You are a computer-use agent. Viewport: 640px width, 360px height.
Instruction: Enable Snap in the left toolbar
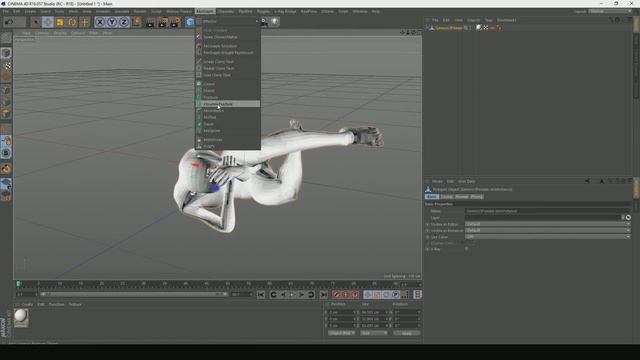[x=6, y=169]
